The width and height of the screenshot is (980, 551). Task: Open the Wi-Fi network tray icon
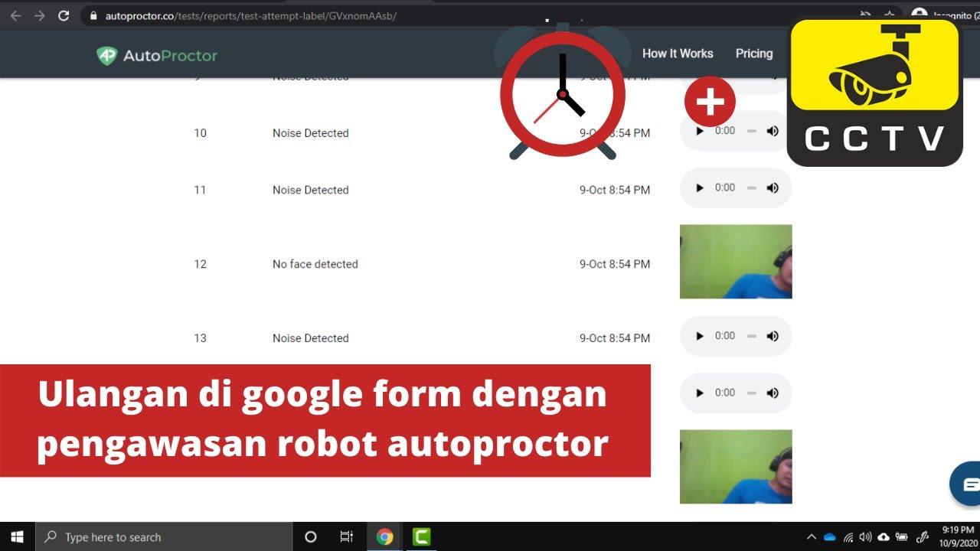click(848, 537)
